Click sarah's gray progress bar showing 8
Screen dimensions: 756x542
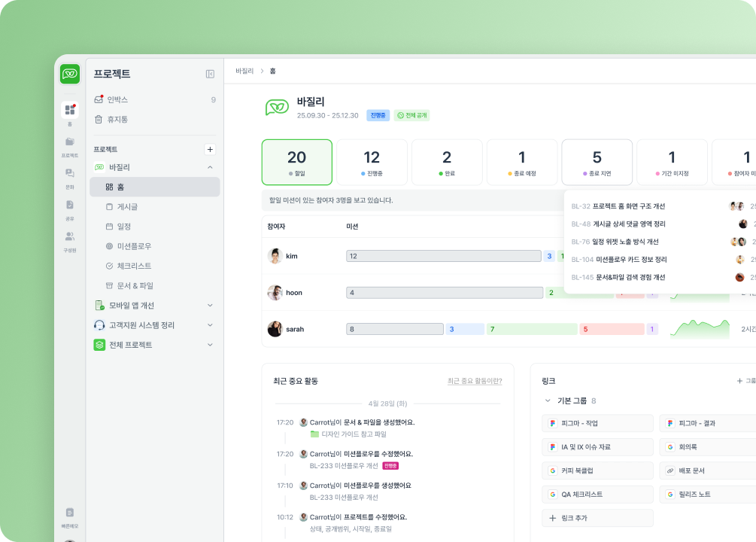[395, 329]
